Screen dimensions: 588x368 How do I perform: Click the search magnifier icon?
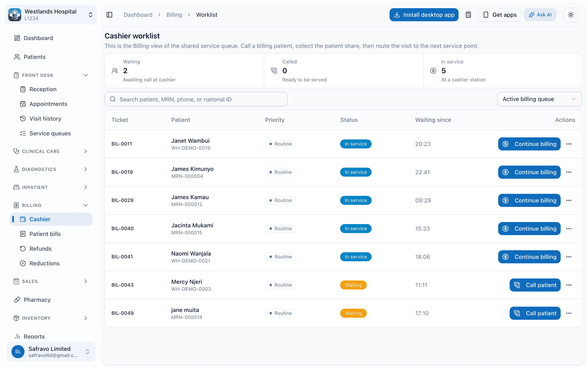click(x=112, y=99)
